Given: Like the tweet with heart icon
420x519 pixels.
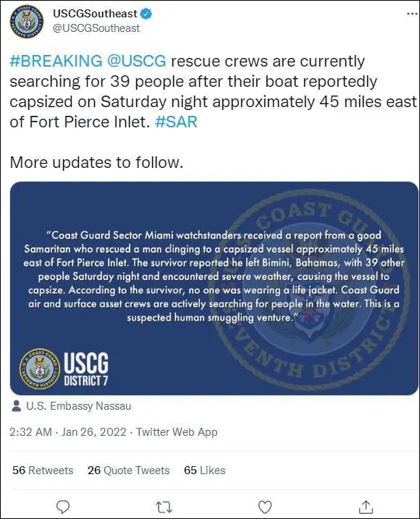Looking at the screenshot, I should 265,507.
